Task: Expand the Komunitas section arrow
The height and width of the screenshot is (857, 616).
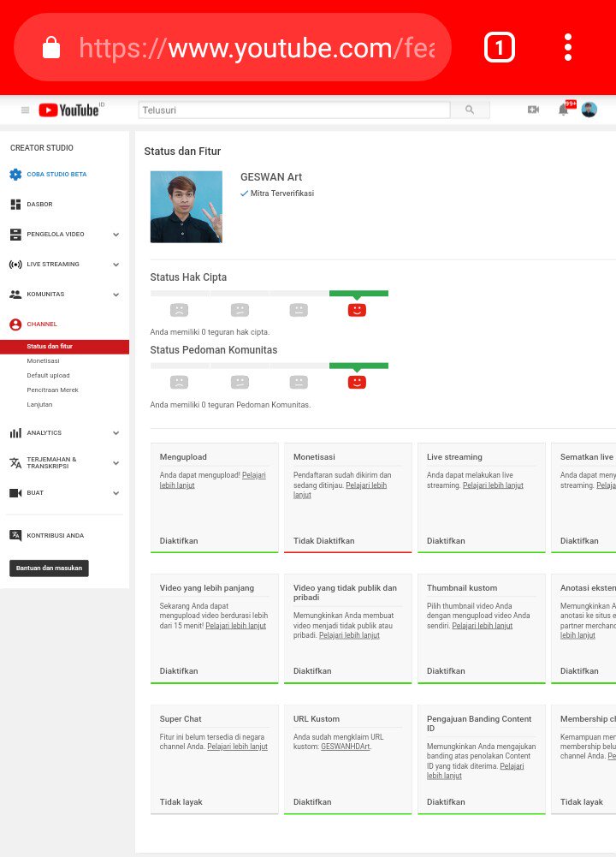Action: 115,295
